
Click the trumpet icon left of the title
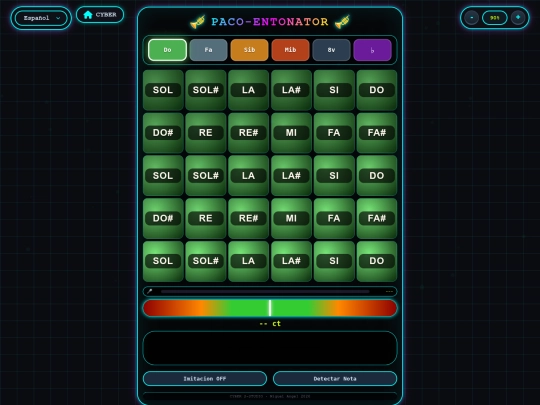[198, 22]
